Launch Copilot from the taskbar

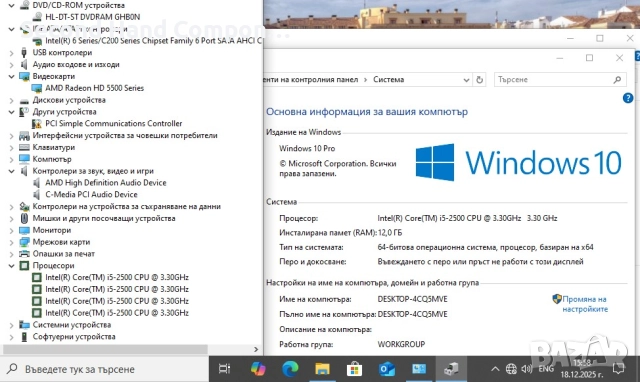258,369
